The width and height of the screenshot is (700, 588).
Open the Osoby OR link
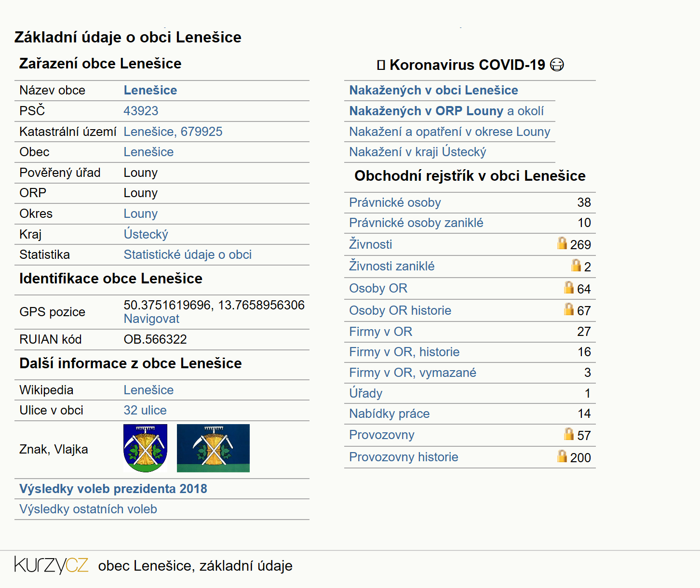point(378,288)
